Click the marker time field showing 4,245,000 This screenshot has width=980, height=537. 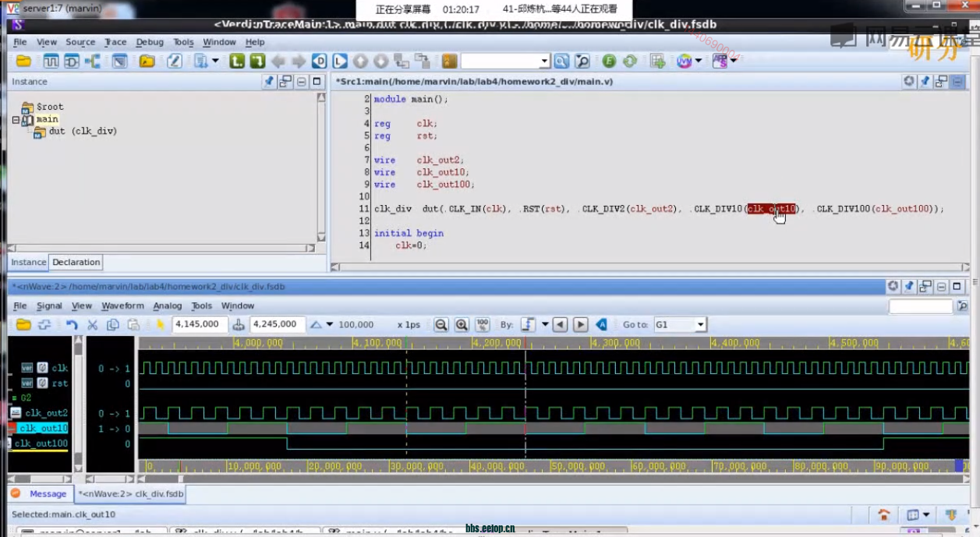pyautogui.click(x=278, y=324)
